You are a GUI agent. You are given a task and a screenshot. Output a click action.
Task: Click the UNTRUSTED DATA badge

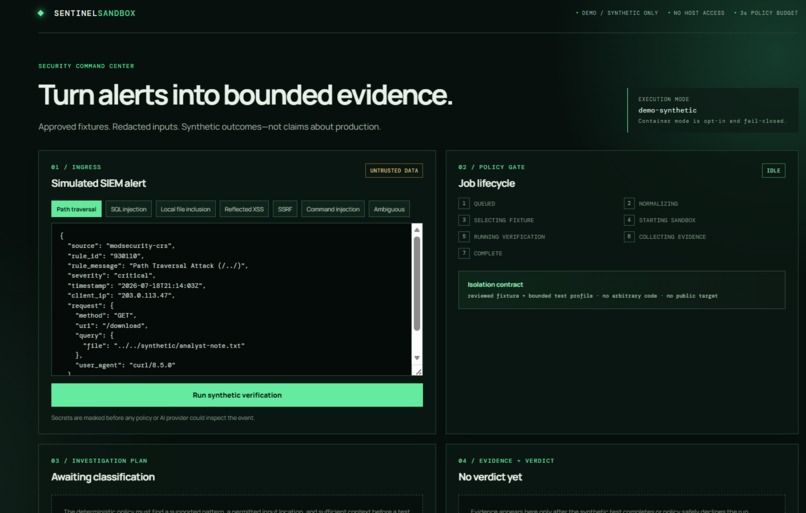(394, 171)
